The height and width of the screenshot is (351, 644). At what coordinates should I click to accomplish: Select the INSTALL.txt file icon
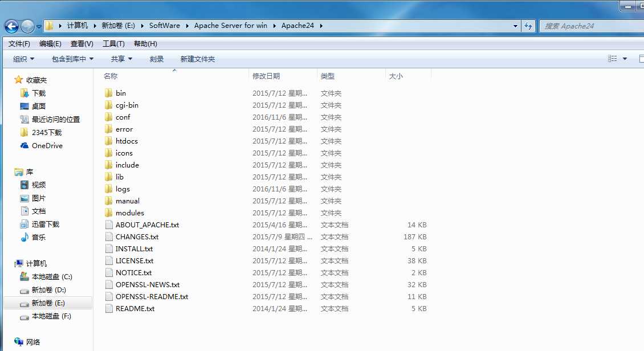(109, 249)
